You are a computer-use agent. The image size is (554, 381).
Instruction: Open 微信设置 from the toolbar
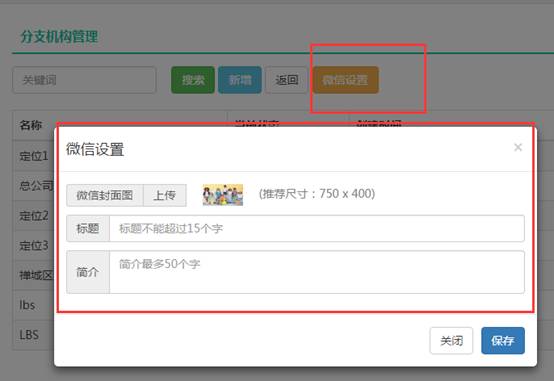346,80
